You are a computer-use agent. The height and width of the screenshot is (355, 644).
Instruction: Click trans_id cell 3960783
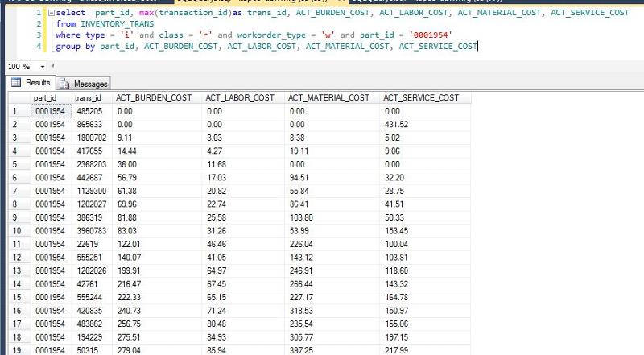92,231
